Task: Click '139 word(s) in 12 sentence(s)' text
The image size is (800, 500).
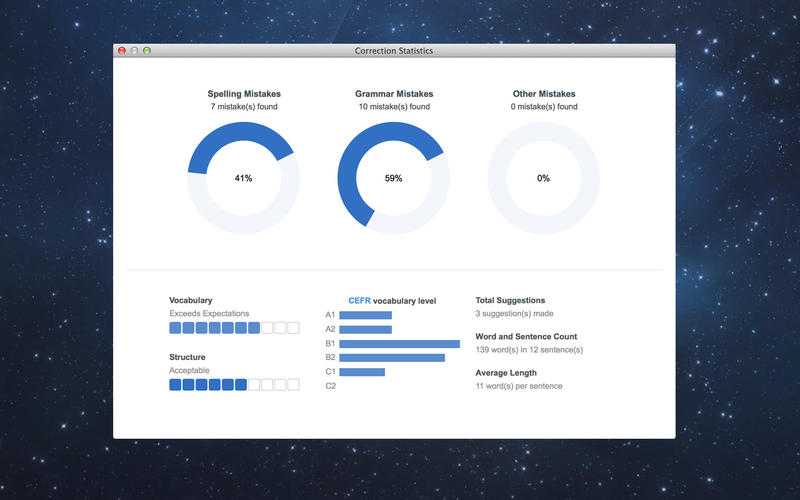Action: pos(529,350)
